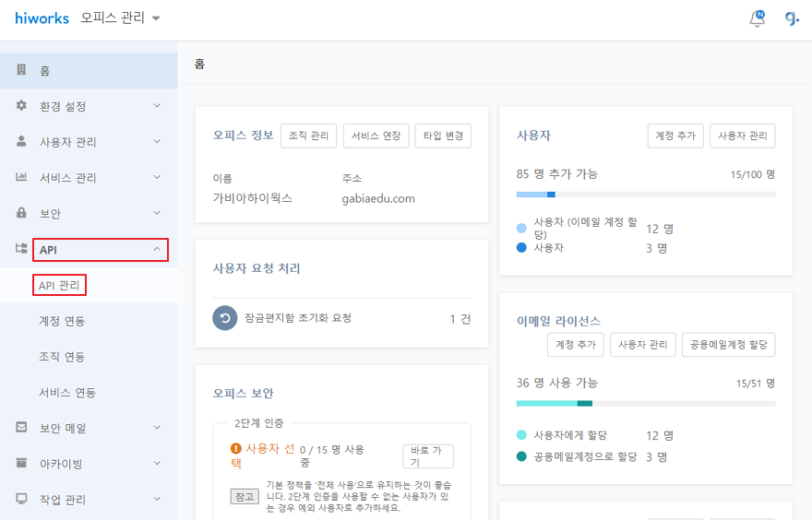The image size is (812, 520).
Task: Click the 85 명 추가 가능 text
Action: (x=556, y=174)
